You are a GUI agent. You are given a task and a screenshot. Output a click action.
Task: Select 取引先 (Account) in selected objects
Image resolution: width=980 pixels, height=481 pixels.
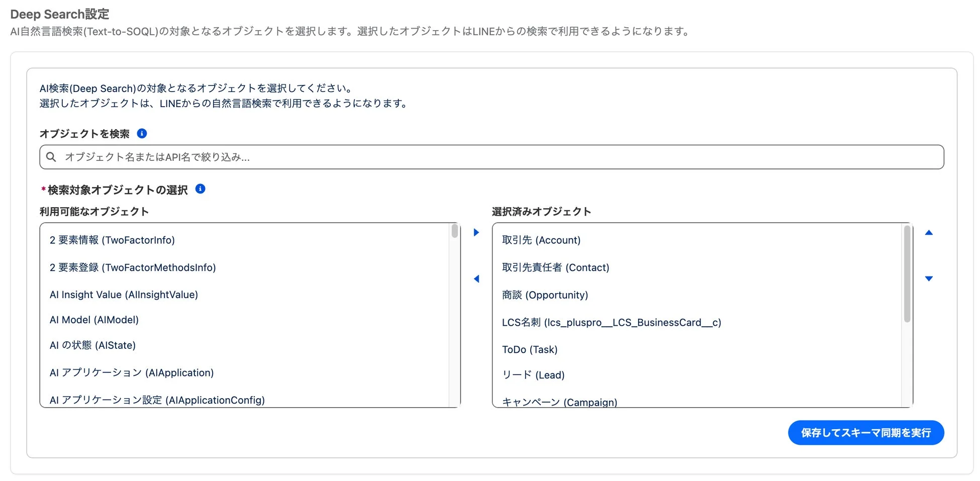[542, 240]
